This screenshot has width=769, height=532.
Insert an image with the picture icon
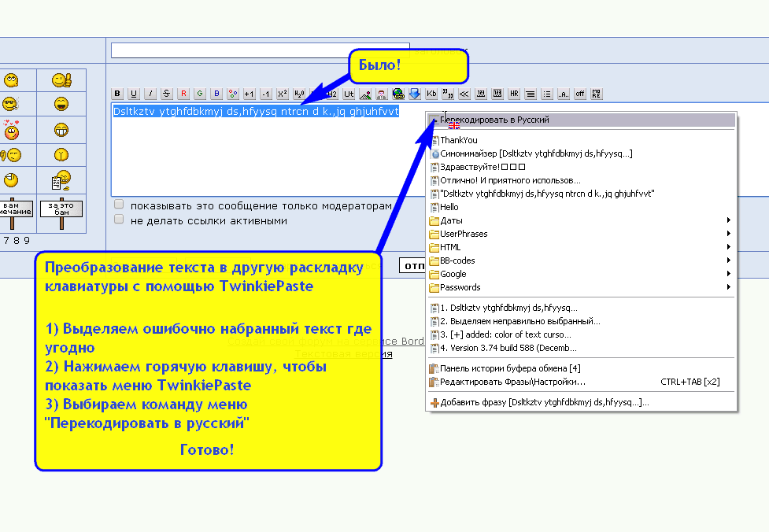[365, 94]
